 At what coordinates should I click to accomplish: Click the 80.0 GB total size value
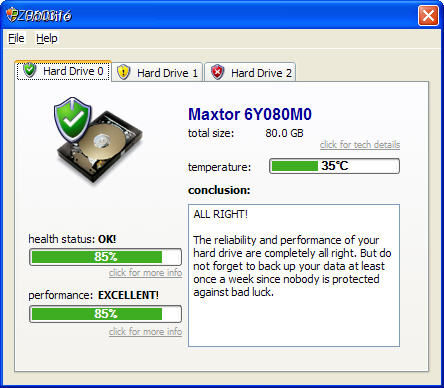[284, 133]
